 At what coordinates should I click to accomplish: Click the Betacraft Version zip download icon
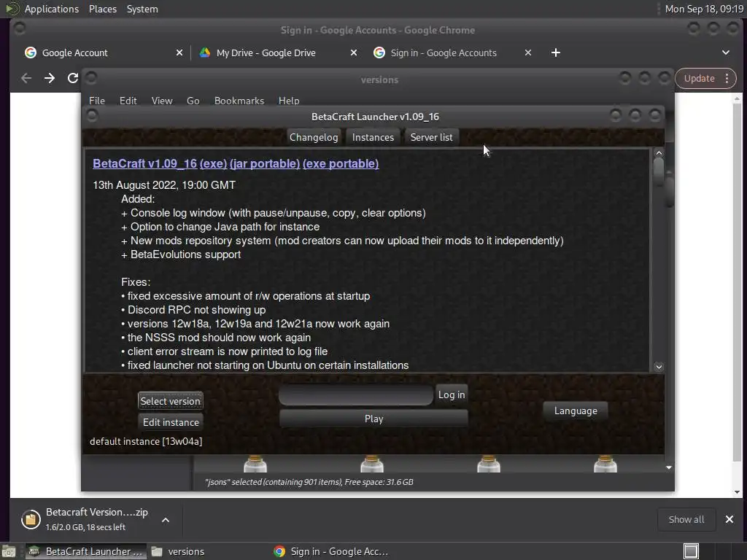[31, 519]
